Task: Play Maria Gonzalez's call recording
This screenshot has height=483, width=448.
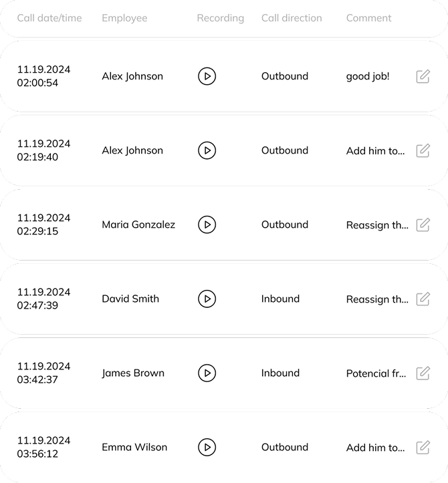Action: 207,224
